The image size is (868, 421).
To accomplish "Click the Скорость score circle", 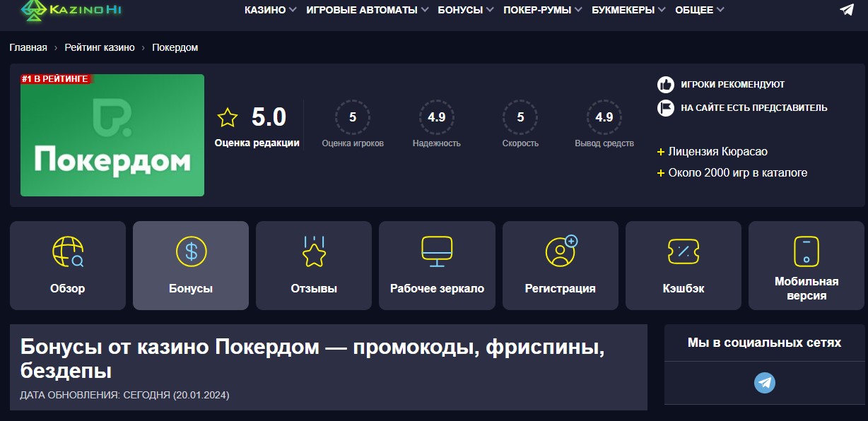I will coord(520,117).
